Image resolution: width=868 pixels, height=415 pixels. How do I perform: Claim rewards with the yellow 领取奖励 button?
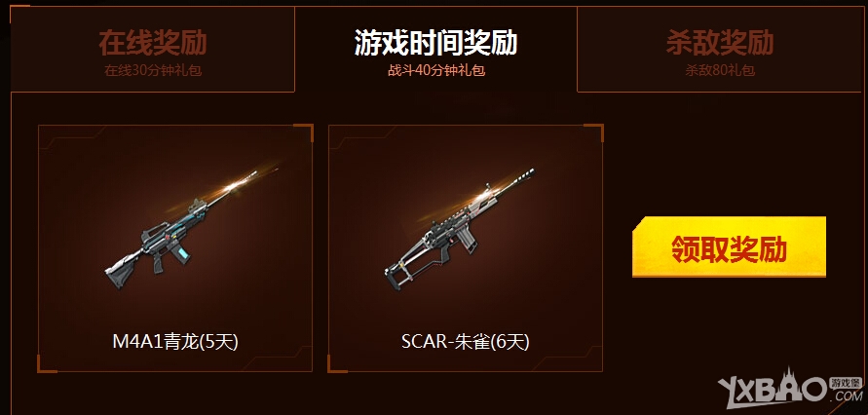(729, 246)
